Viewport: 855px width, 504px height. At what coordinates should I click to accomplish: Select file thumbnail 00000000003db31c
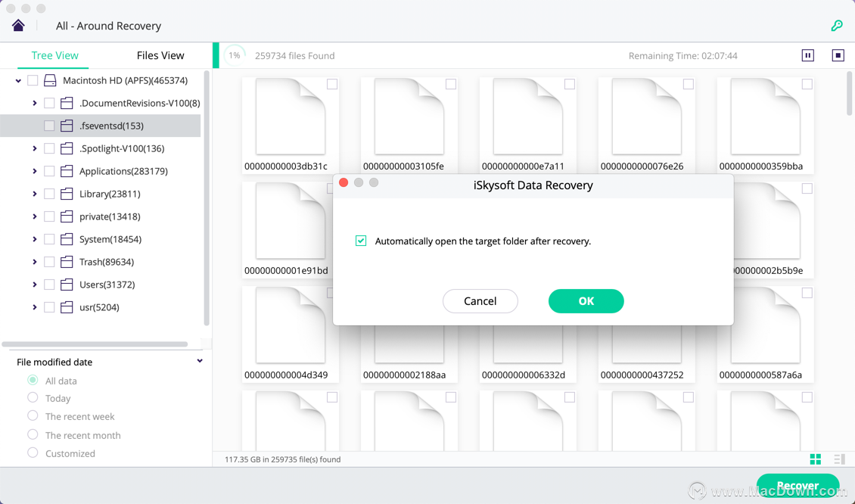pyautogui.click(x=290, y=126)
